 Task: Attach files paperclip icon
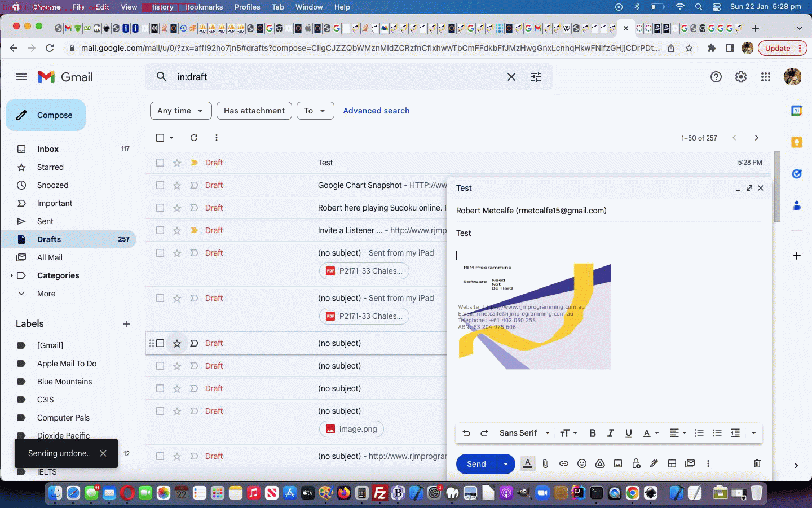tap(546, 463)
